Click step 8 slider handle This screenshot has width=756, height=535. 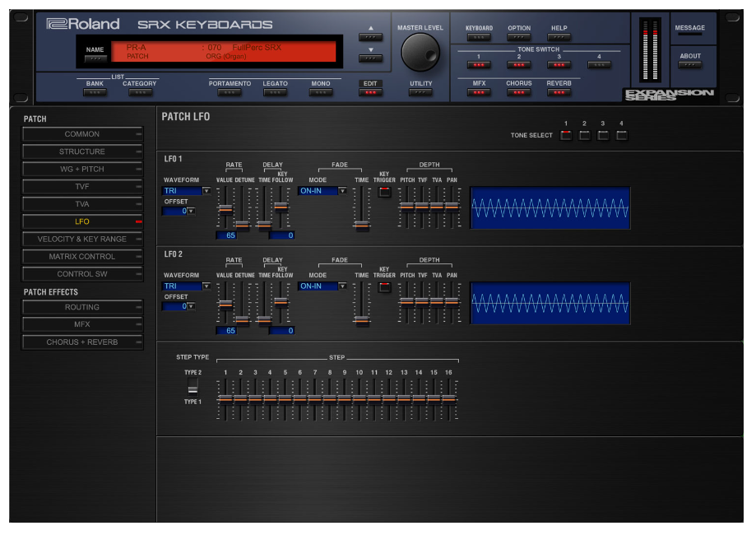coord(330,399)
